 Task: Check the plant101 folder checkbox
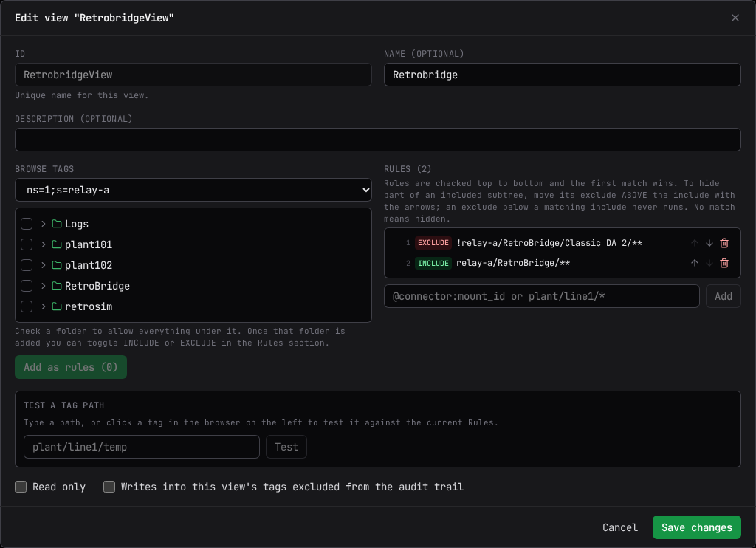(27, 244)
